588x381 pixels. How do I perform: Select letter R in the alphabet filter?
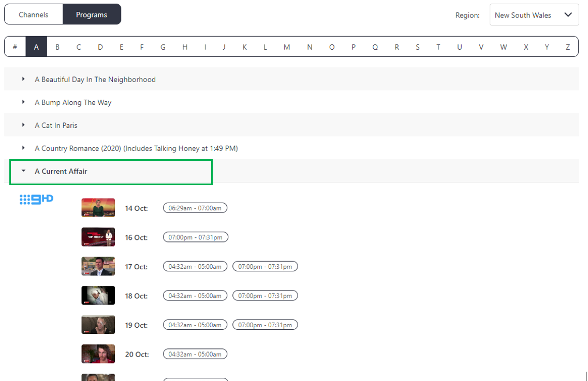397,47
